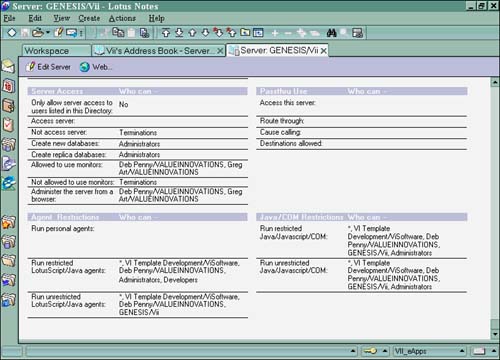Screen dimensions: 500x360
Task: Switch to the Workspace tab
Action: [57, 51]
